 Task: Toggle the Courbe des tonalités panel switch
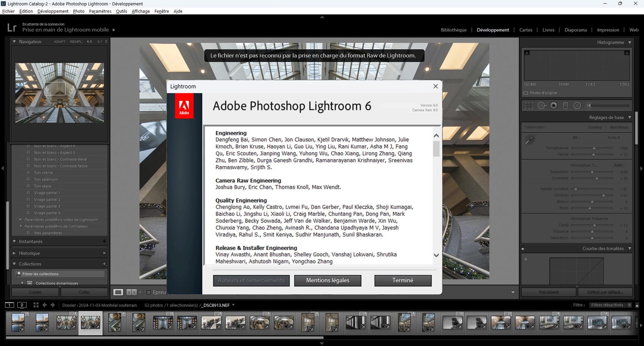pyautogui.click(x=523, y=249)
